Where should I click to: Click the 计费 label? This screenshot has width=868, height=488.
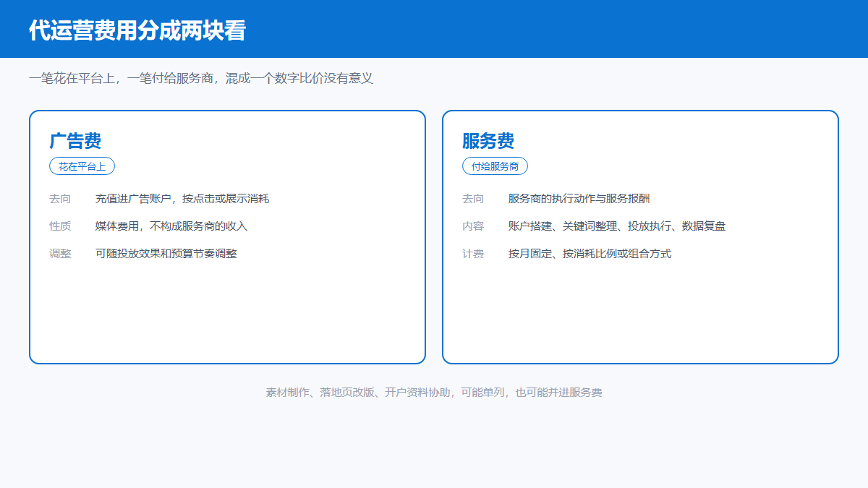coord(473,254)
